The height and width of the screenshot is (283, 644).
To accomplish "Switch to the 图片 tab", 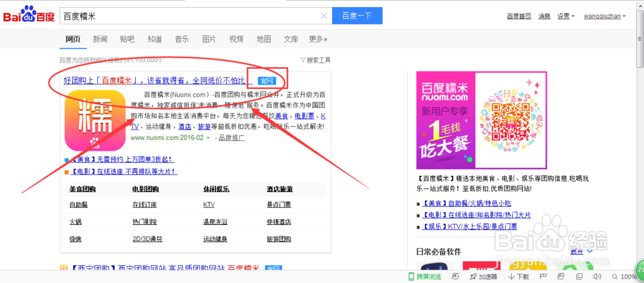I will click(209, 39).
